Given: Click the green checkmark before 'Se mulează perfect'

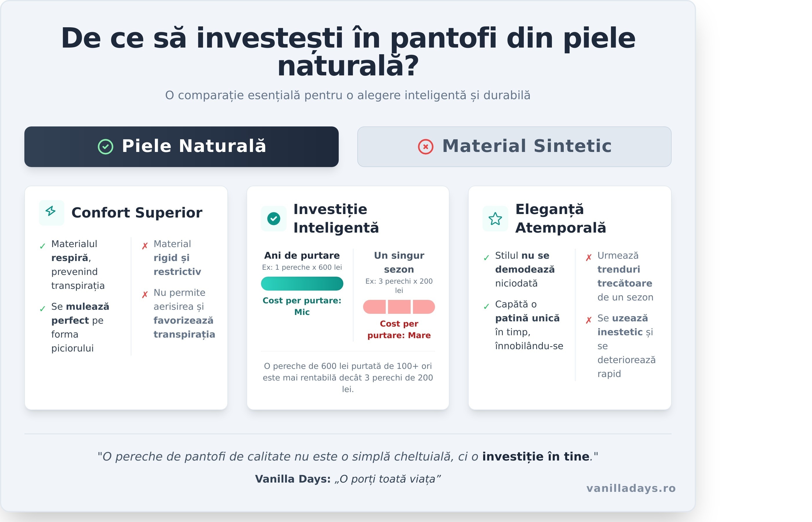Looking at the screenshot, I should (42, 309).
